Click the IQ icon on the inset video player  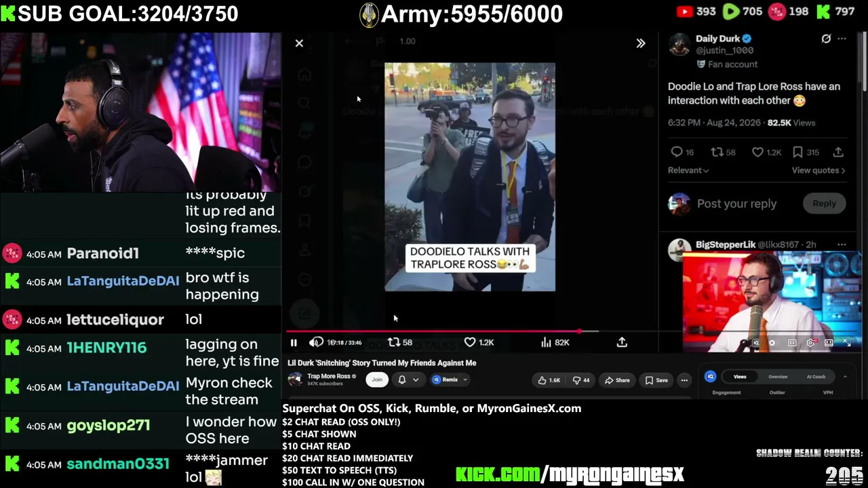756,343
